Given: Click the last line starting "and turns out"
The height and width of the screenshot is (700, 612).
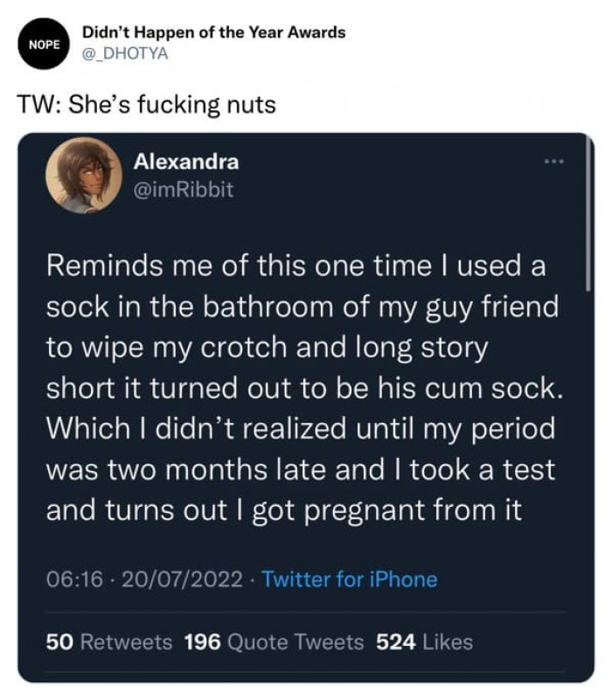Looking at the screenshot, I should click(283, 510).
